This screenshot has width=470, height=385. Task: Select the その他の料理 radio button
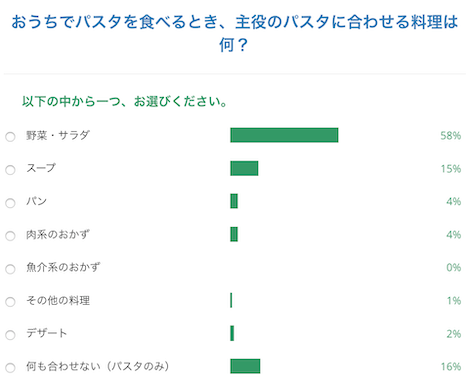pyautogui.click(x=10, y=302)
